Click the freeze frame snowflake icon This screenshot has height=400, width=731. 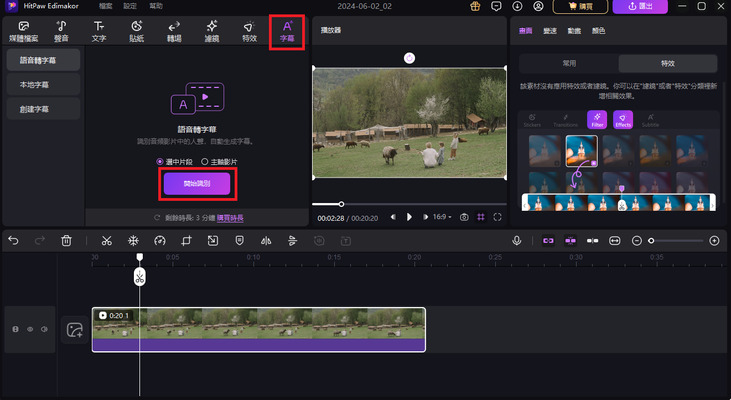[133, 241]
